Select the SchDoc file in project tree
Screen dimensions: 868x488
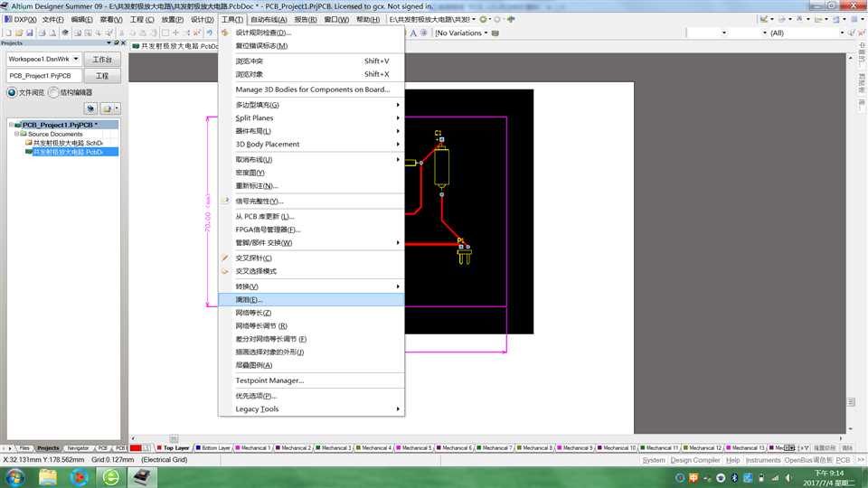(67, 143)
